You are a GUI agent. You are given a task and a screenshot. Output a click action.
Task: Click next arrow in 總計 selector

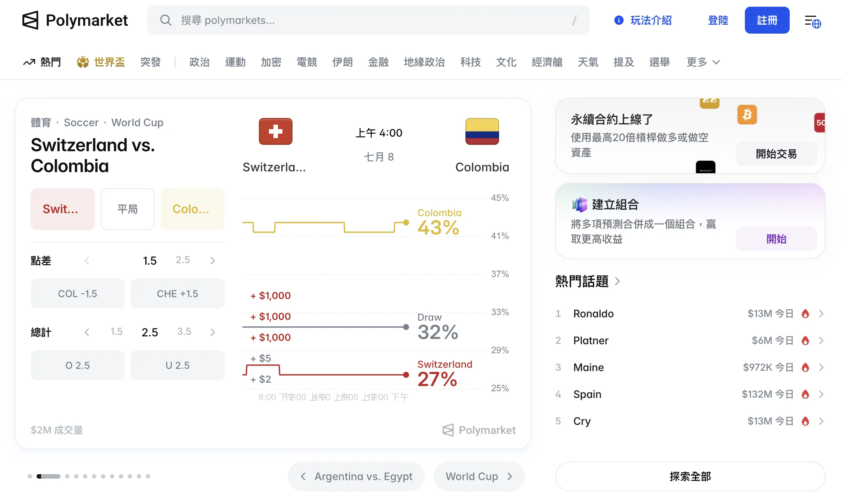click(213, 332)
